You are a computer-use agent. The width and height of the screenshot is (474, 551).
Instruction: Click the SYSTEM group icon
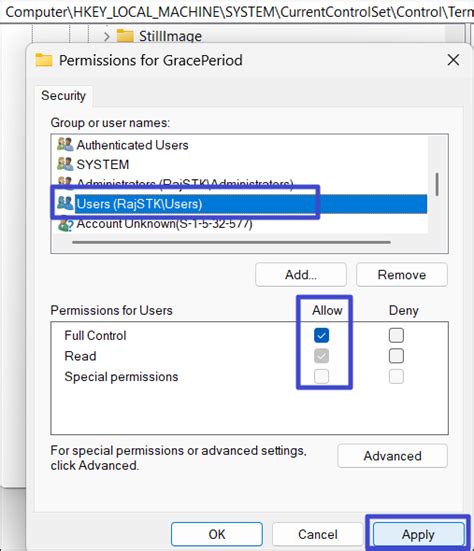coord(65,164)
